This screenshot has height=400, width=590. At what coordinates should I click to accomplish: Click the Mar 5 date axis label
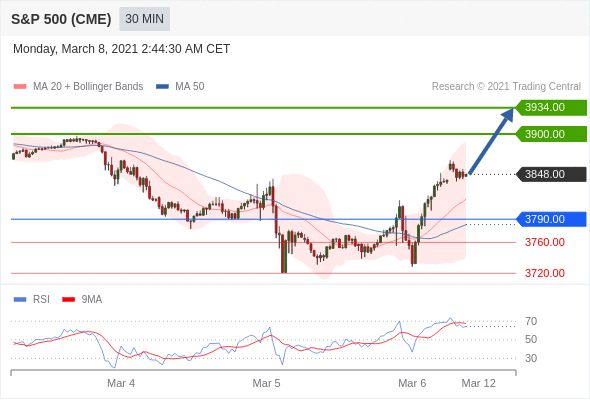pyautogui.click(x=266, y=383)
